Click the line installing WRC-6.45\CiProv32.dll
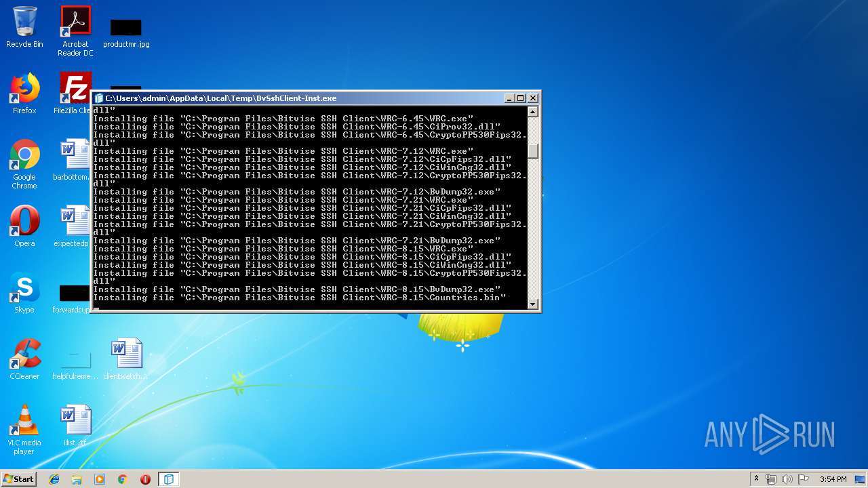 tap(297, 127)
